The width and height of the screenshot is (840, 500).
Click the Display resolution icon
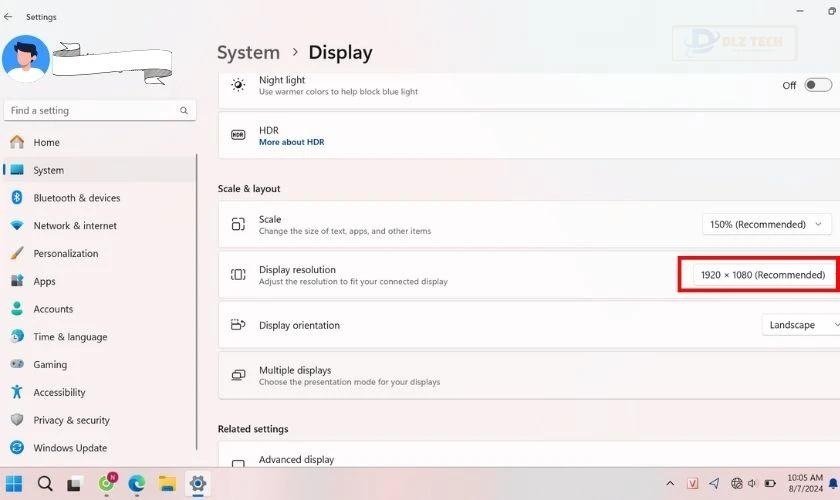(x=238, y=274)
